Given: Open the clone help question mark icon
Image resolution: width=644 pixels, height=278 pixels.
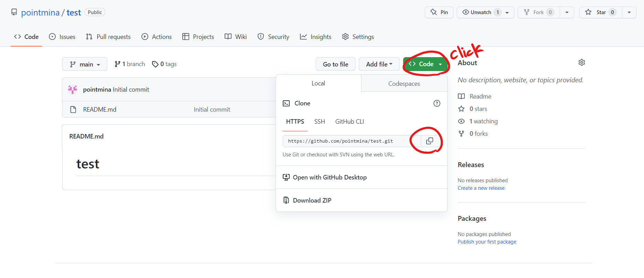Looking at the screenshot, I should click(437, 103).
